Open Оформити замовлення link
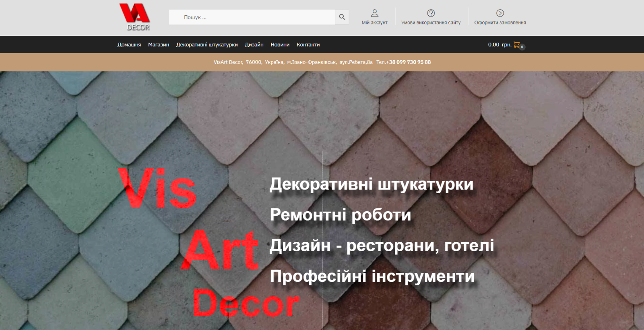This screenshot has width=644, height=330. click(x=500, y=23)
